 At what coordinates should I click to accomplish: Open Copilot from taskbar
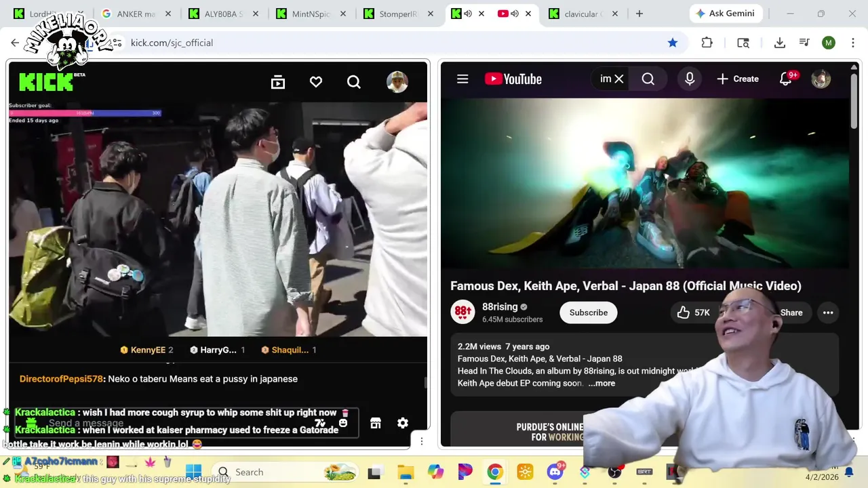pos(435,472)
